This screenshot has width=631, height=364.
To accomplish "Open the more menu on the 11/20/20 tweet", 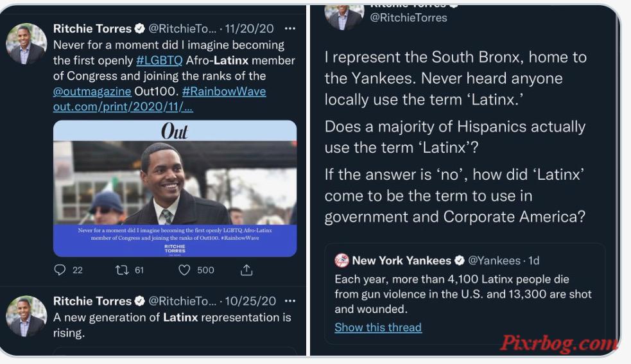I will click(290, 29).
